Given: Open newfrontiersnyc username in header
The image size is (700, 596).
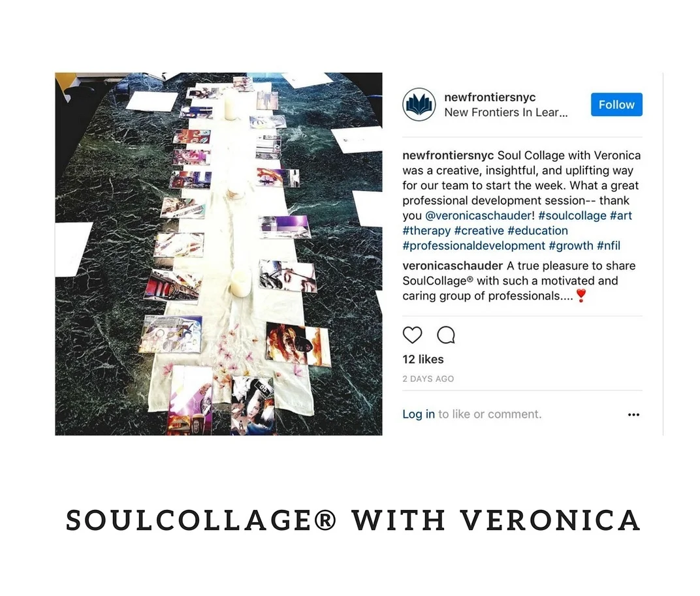Looking at the screenshot, I should (x=490, y=97).
